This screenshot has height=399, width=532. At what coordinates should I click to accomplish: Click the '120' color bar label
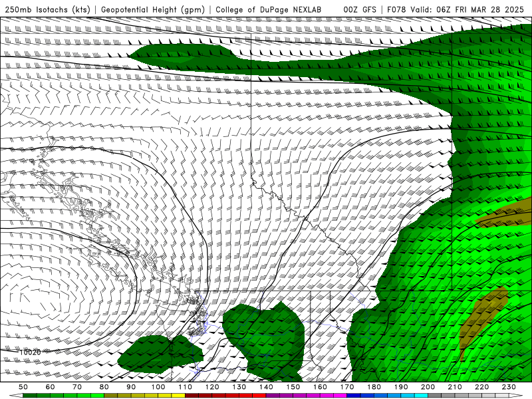212,387
